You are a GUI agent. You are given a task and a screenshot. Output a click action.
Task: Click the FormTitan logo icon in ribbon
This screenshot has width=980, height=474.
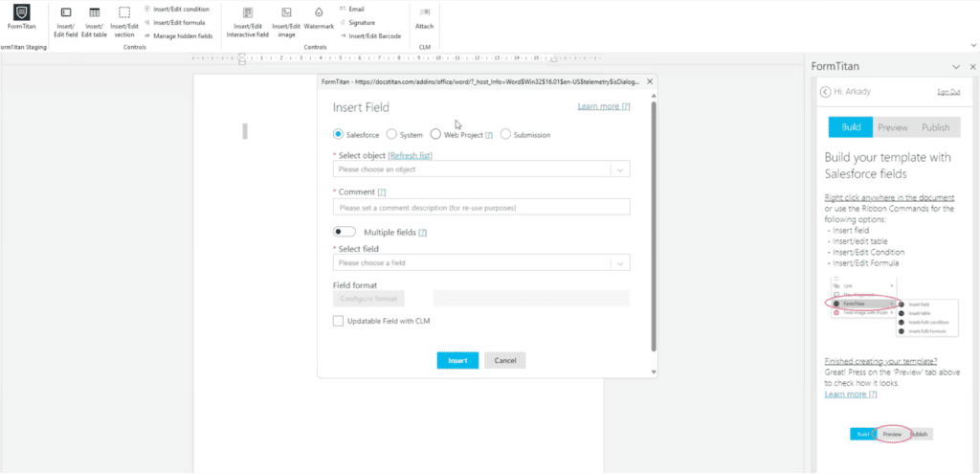tap(21, 12)
